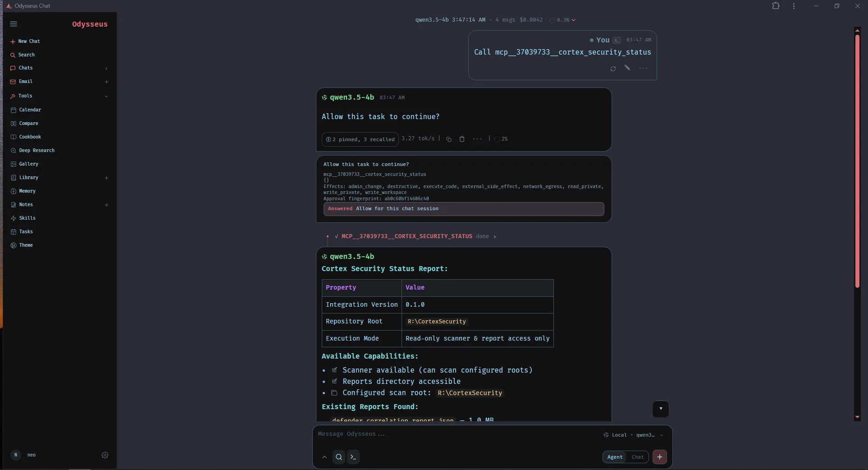868x470 pixels.
Task: Expand MCP__37039733__CORTEX_SECURITY_STATUS done arrow
Action: [x=495, y=236]
